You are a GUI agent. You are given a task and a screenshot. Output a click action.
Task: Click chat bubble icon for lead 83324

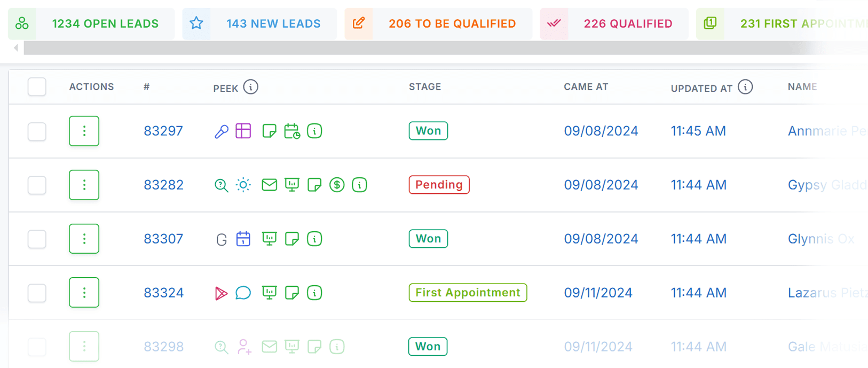tap(243, 293)
